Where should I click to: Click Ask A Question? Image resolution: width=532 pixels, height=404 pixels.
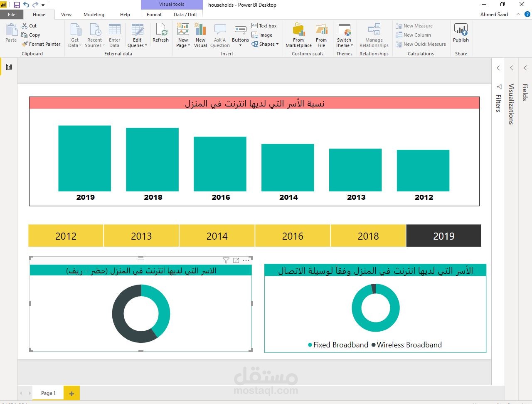(x=220, y=35)
